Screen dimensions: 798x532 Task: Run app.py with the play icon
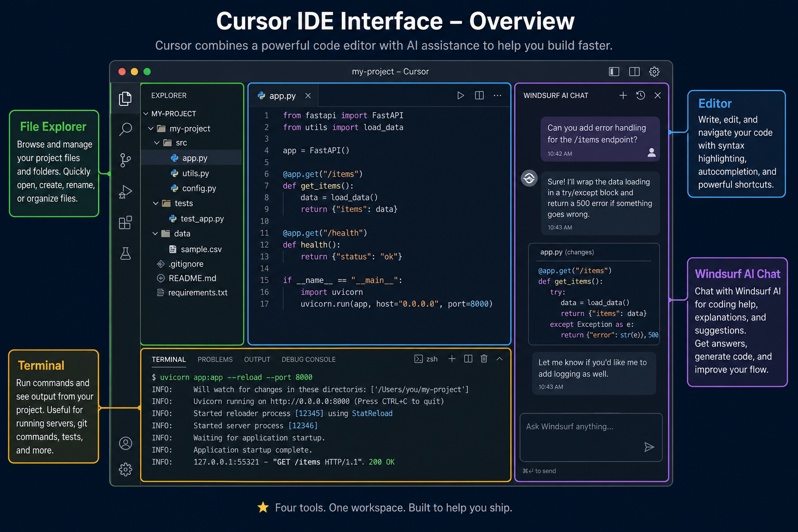(x=460, y=96)
